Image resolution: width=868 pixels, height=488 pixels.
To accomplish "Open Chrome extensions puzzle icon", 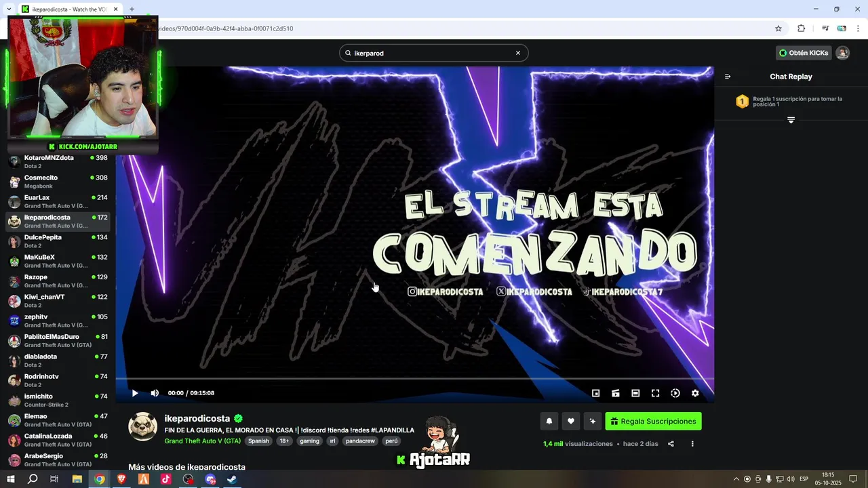I will click(x=801, y=28).
